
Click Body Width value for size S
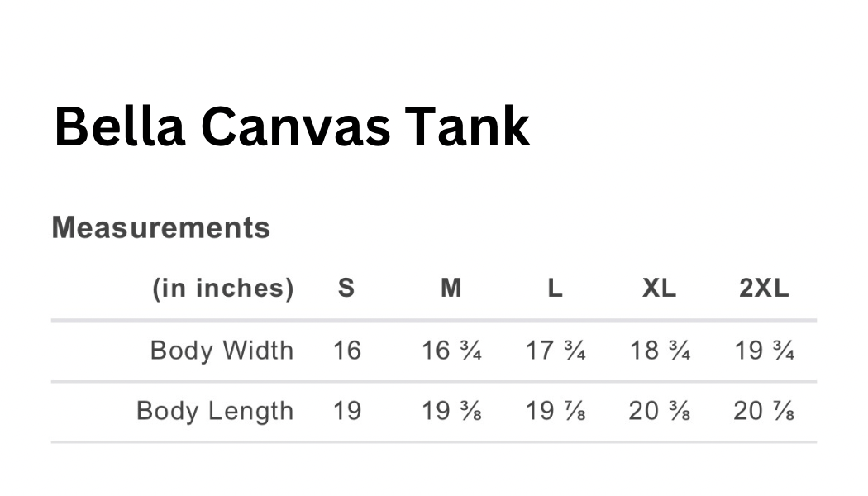point(347,351)
